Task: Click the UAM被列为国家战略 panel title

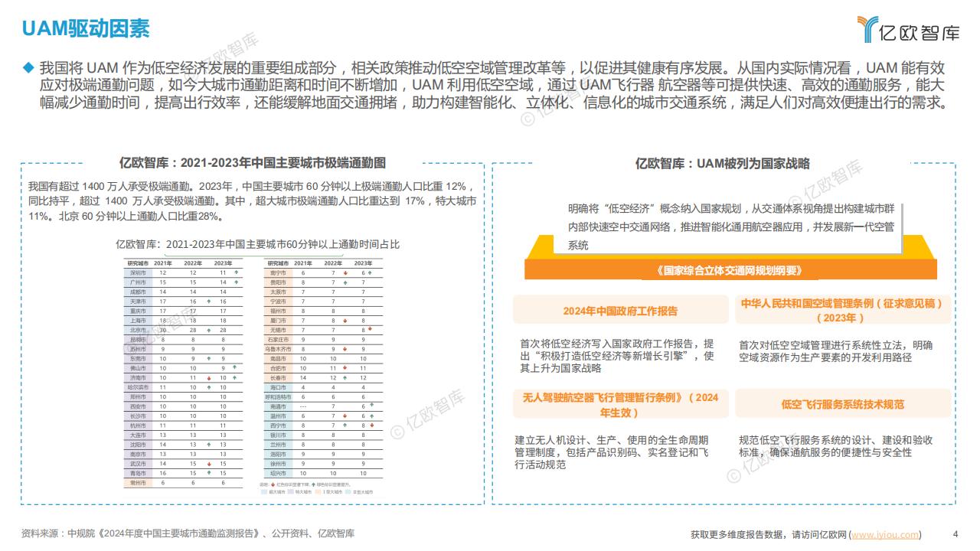Action: (722, 163)
